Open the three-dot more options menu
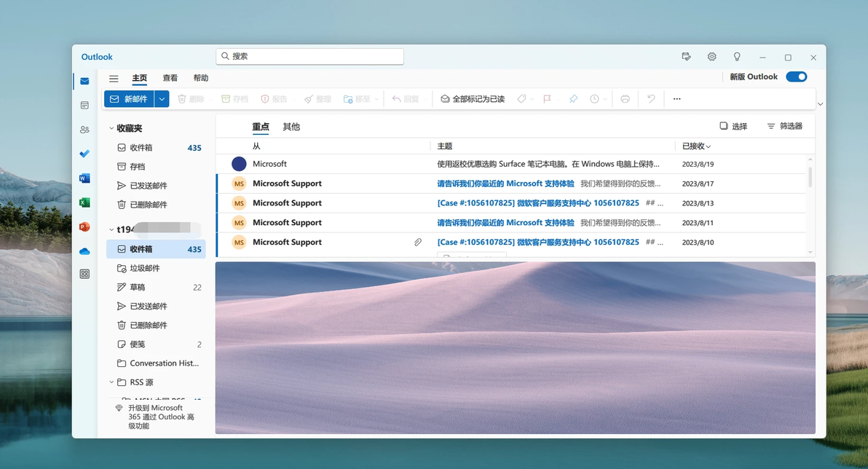 [x=676, y=99]
